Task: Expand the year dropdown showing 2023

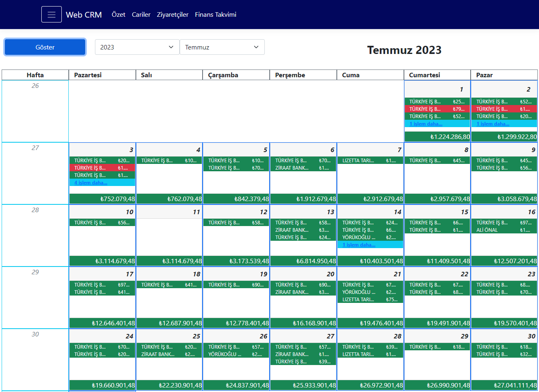Action: point(137,47)
